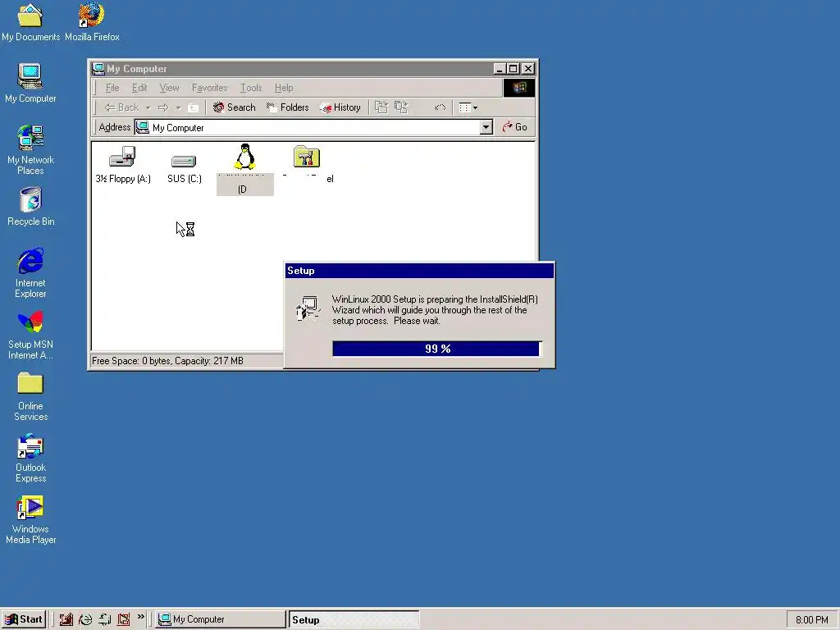The width and height of the screenshot is (840, 630).
Task: Open the Address bar dropdown list
Action: point(486,127)
